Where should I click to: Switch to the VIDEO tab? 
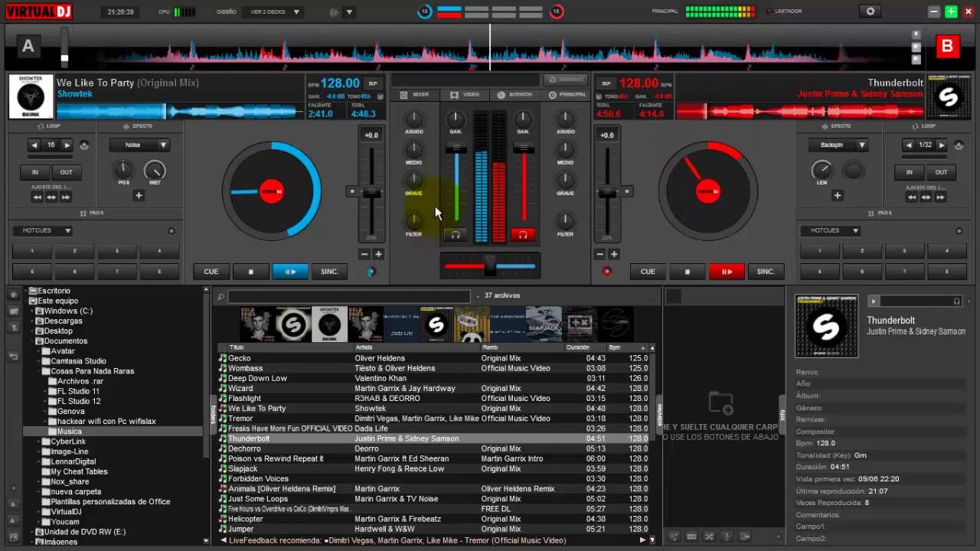465,94
